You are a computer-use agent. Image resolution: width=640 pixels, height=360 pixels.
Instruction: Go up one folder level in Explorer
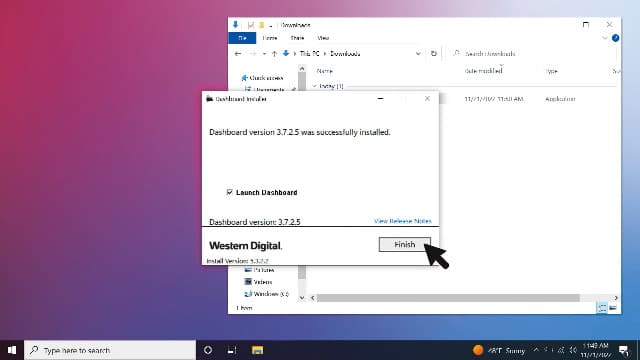[274, 53]
